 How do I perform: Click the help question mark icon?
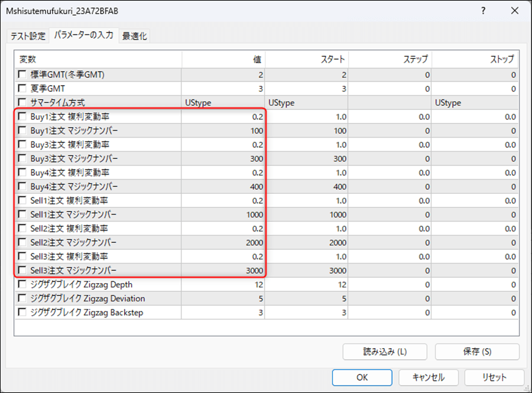tap(484, 11)
